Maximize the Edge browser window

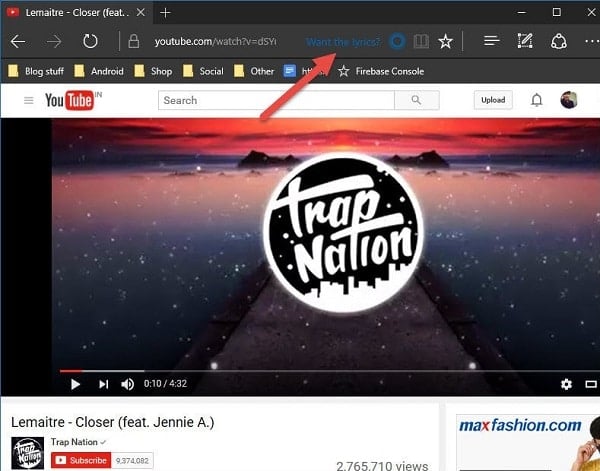557,12
